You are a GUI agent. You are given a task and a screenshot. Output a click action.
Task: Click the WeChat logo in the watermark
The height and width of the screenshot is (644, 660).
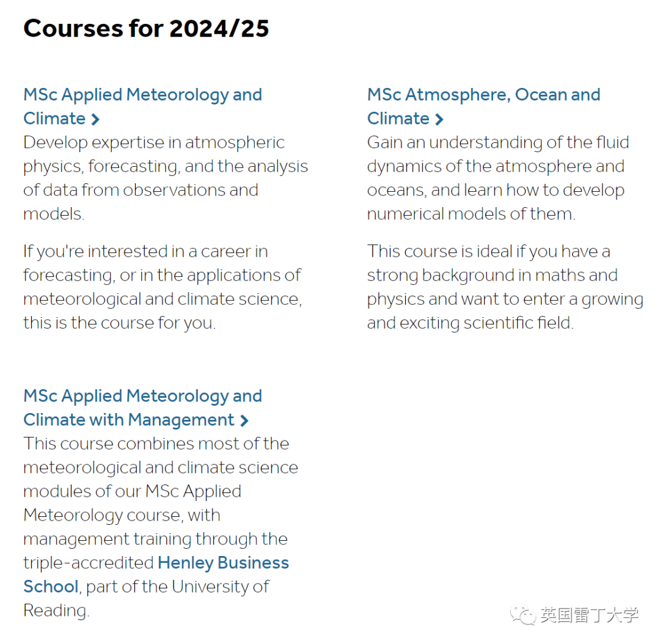pyautogui.click(x=524, y=614)
